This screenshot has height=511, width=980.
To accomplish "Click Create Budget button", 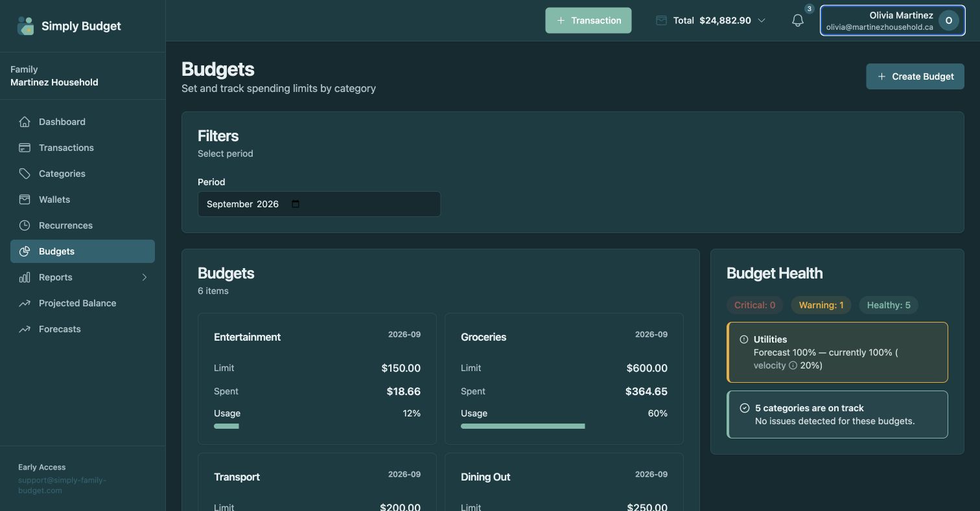I will coord(915,76).
